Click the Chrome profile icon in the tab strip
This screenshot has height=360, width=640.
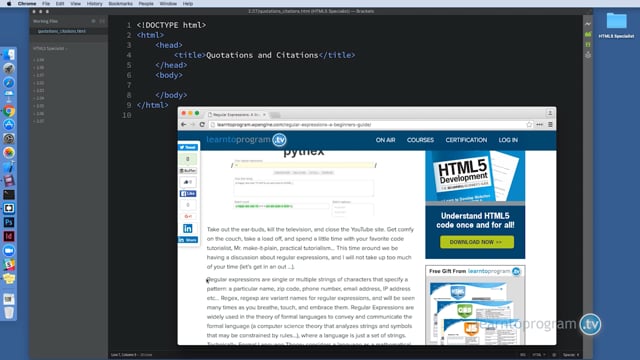[550, 113]
